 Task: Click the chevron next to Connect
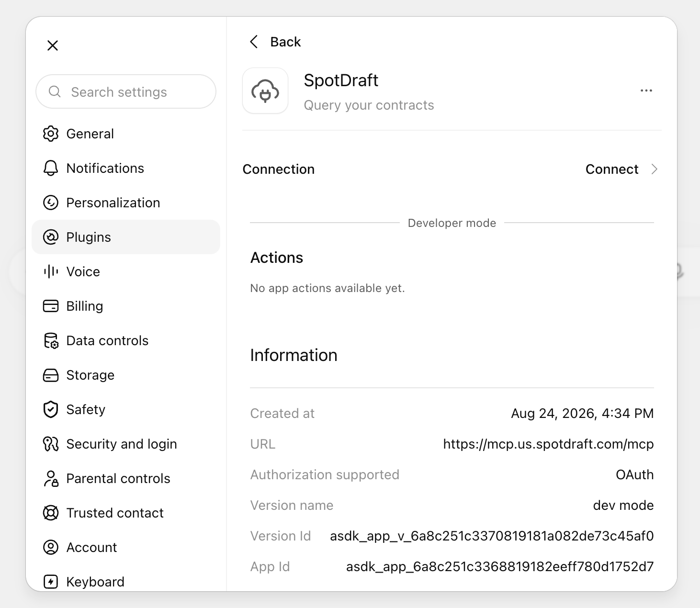[655, 169]
